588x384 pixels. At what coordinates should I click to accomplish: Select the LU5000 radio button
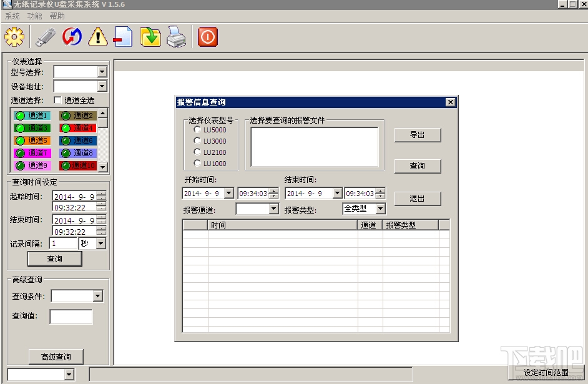197,129
